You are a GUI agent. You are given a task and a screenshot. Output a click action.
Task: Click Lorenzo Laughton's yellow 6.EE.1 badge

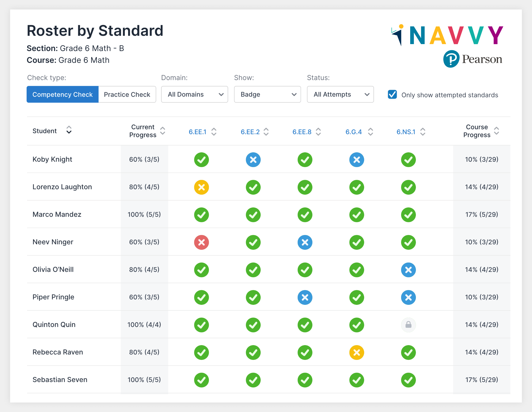point(201,187)
